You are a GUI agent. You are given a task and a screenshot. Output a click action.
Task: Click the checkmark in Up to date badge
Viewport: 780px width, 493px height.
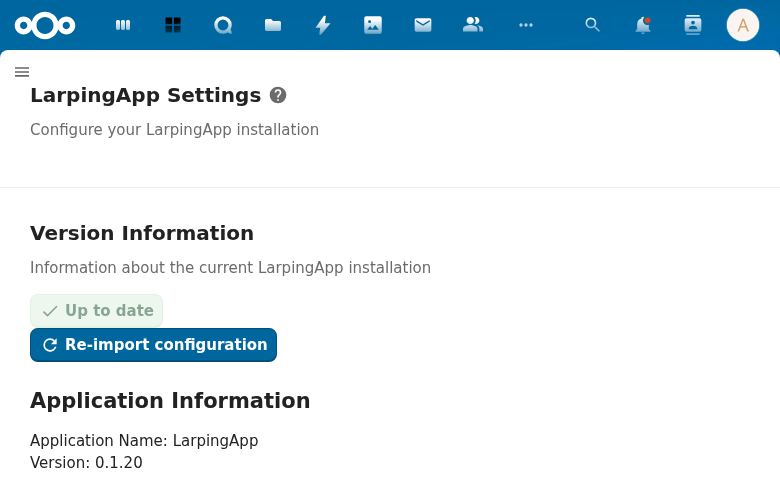click(50, 311)
